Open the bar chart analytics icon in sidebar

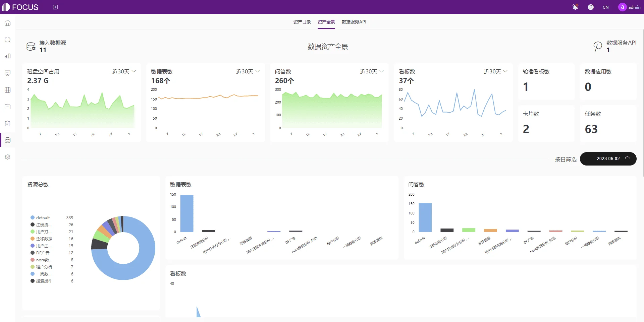click(x=7, y=56)
